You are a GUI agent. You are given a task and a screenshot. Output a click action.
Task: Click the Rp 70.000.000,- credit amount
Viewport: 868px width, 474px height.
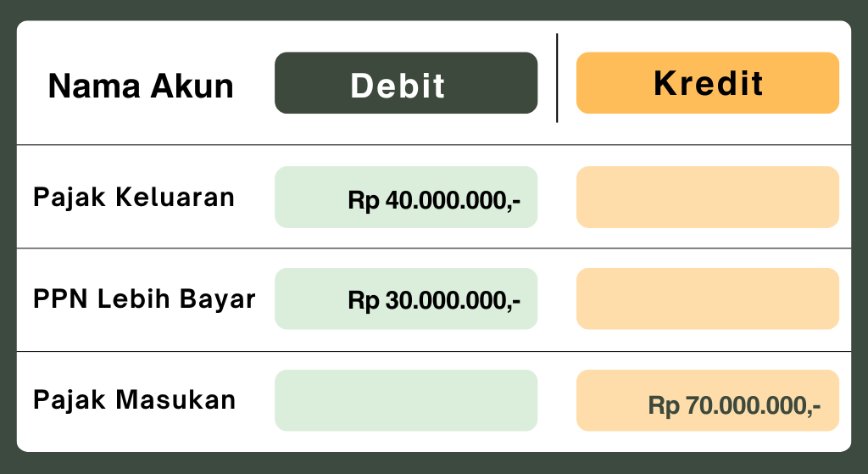734,405
